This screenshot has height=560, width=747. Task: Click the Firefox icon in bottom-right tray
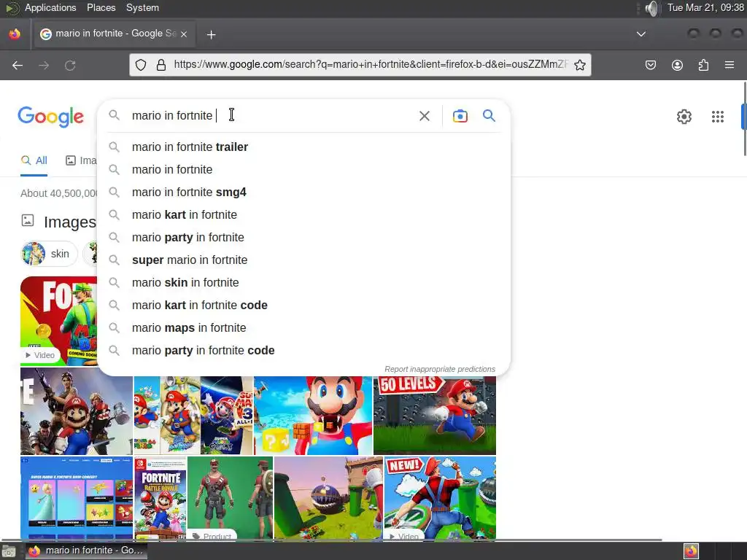pos(691,551)
